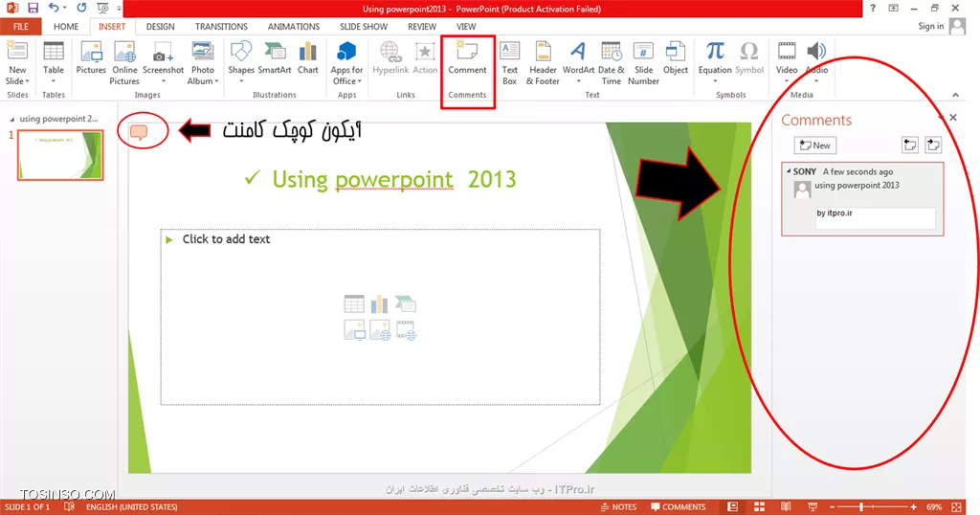Switch to the TRANSITIONS tab
This screenshot has width=980, height=515.
point(221,27)
